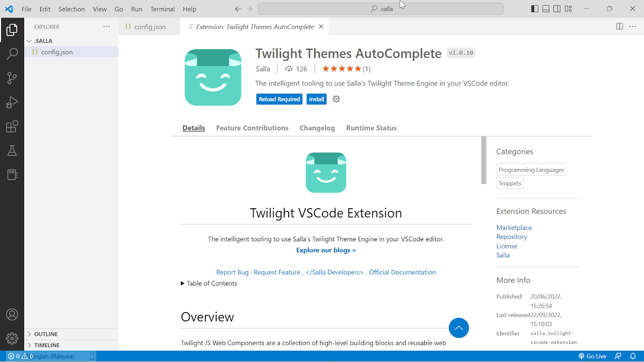Toggle the primary sidebar layout control
Viewport: 644px width, 362px height.
(535, 8)
